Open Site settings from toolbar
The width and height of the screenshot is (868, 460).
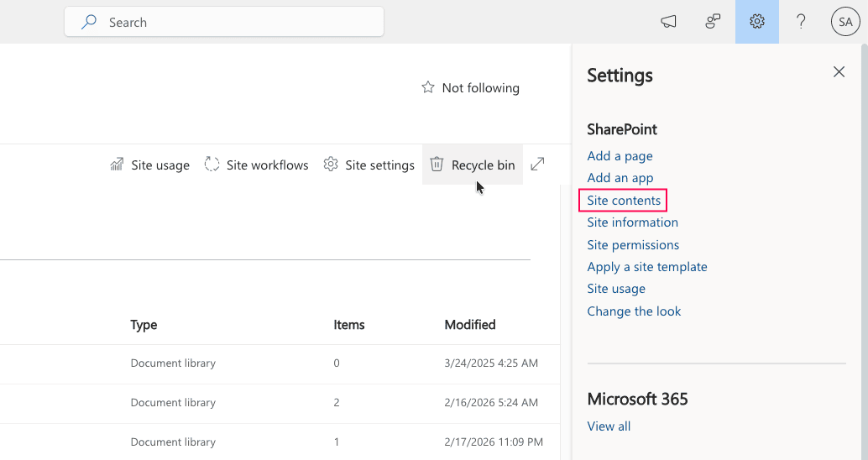point(369,165)
